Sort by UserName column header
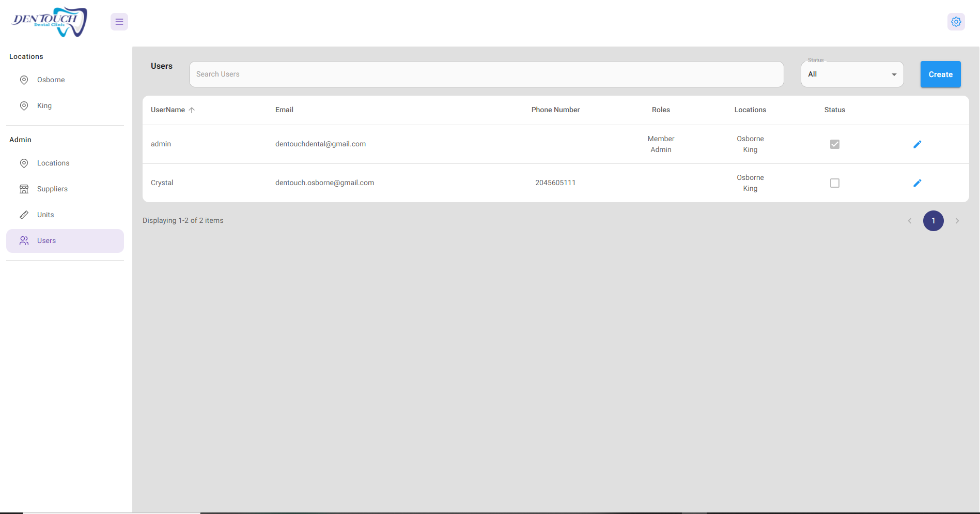980x514 pixels. point(168,110)
